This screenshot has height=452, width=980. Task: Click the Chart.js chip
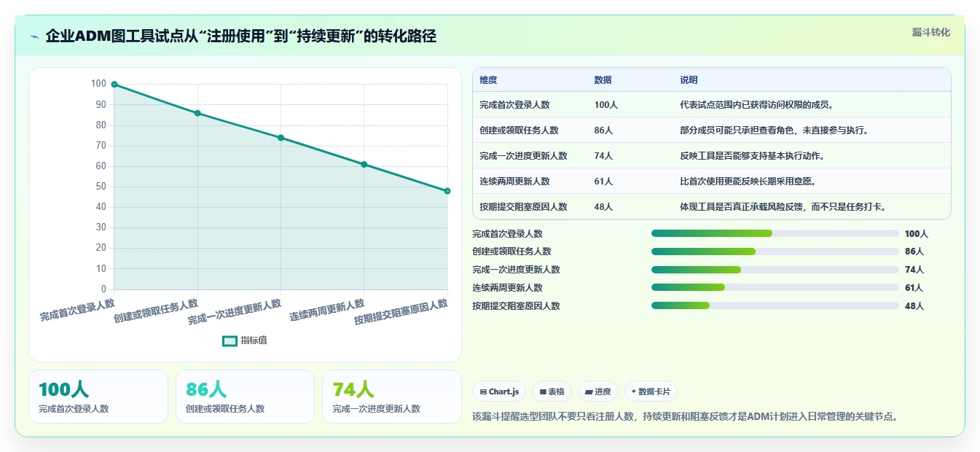[x=499, y=391]
